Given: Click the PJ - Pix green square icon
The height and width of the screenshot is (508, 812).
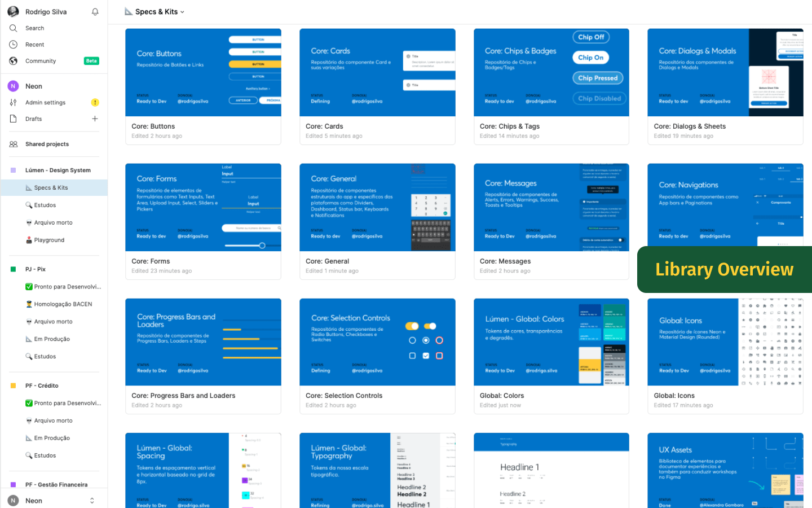Looking at the screenshot, I should click(x=13, y=269).
